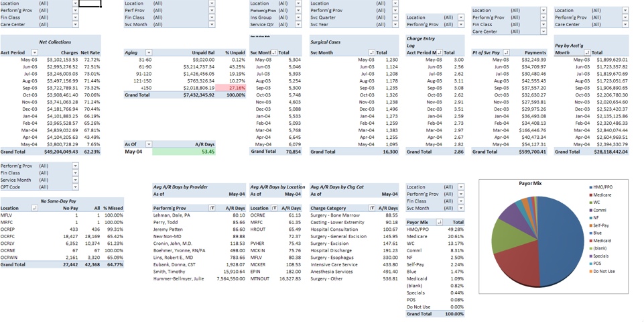644x322 pixels.
Task: Open the Acct Period dropdown in Net Collections
Action: pos(35,52)
